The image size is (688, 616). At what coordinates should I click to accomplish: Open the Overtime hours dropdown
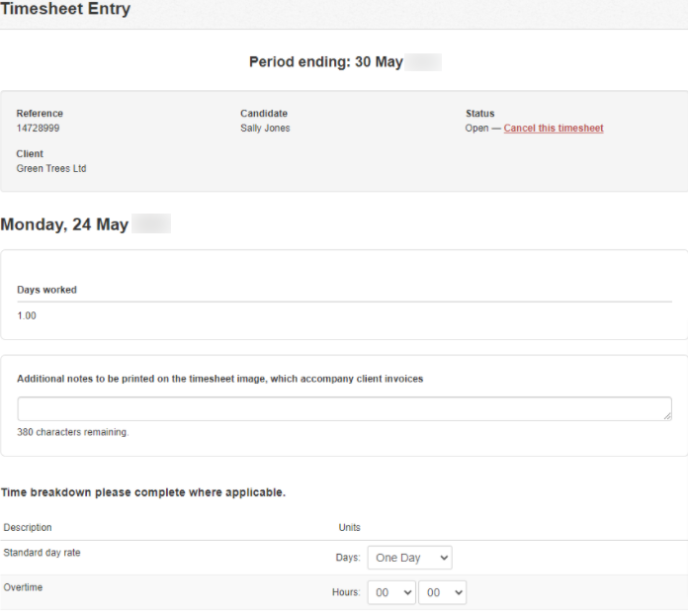click(391, 592)
